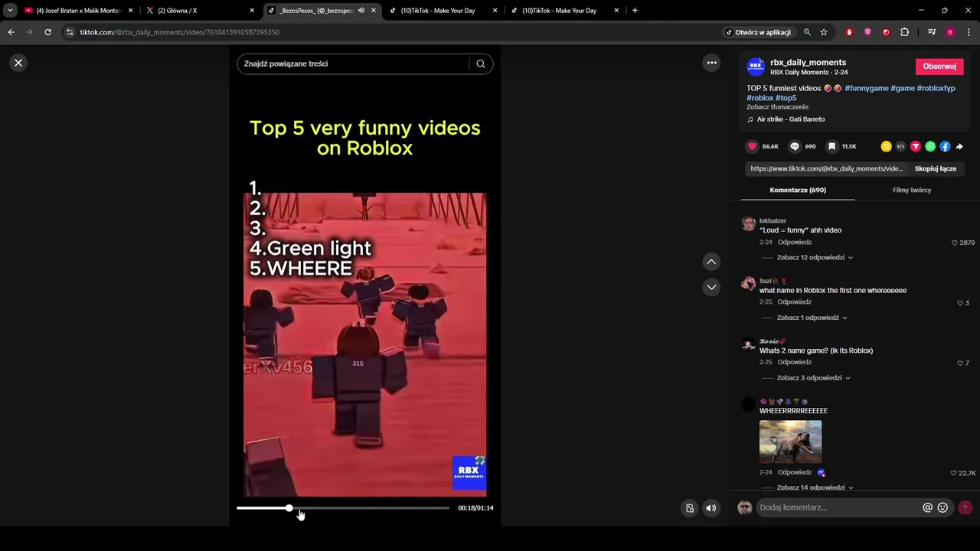This screenshot has height=551, width=980.
Task: Open the #funnygame hashtag
Action: point(867,88)
